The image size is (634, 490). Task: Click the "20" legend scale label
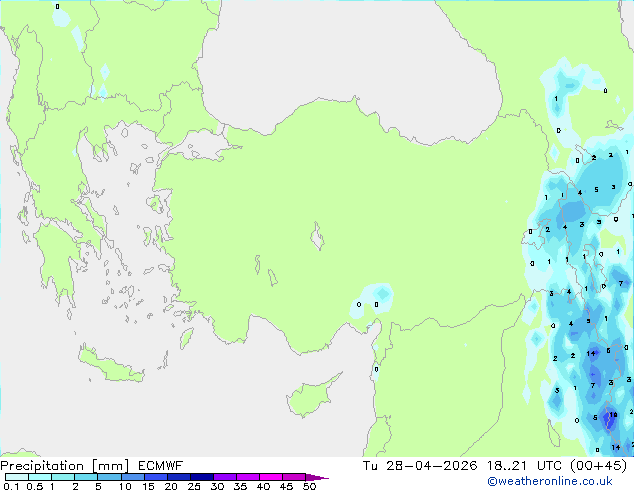(171, 486)
